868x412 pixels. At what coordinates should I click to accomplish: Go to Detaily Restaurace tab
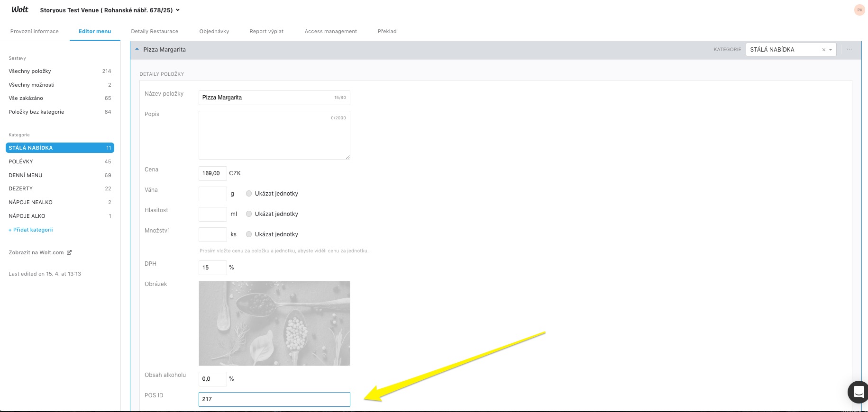[155, 31]
